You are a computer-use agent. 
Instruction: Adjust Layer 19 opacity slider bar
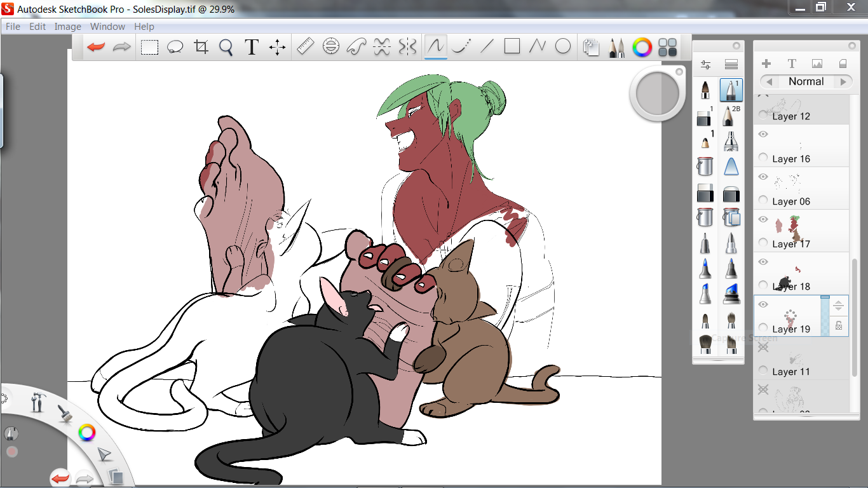coord(825,315)
